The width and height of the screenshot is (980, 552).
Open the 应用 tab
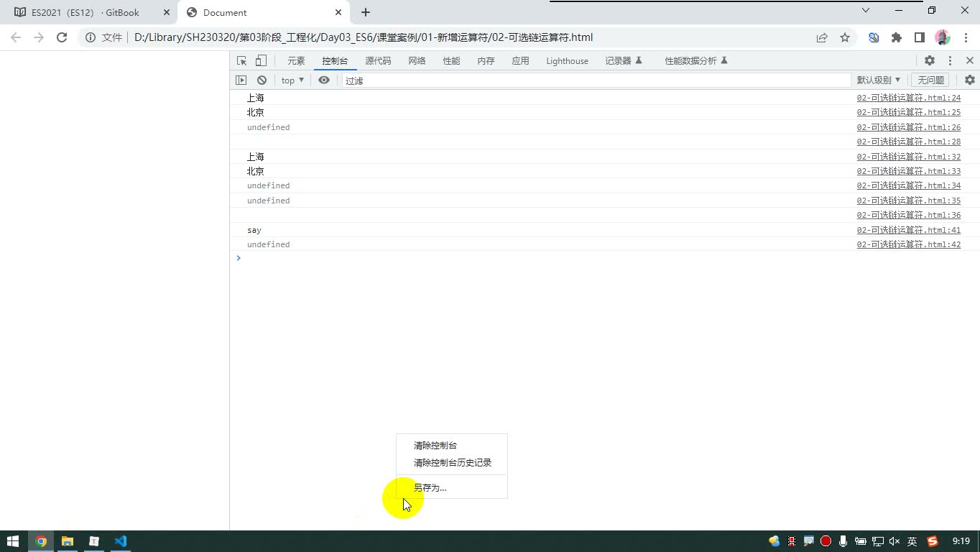(520, 61)
